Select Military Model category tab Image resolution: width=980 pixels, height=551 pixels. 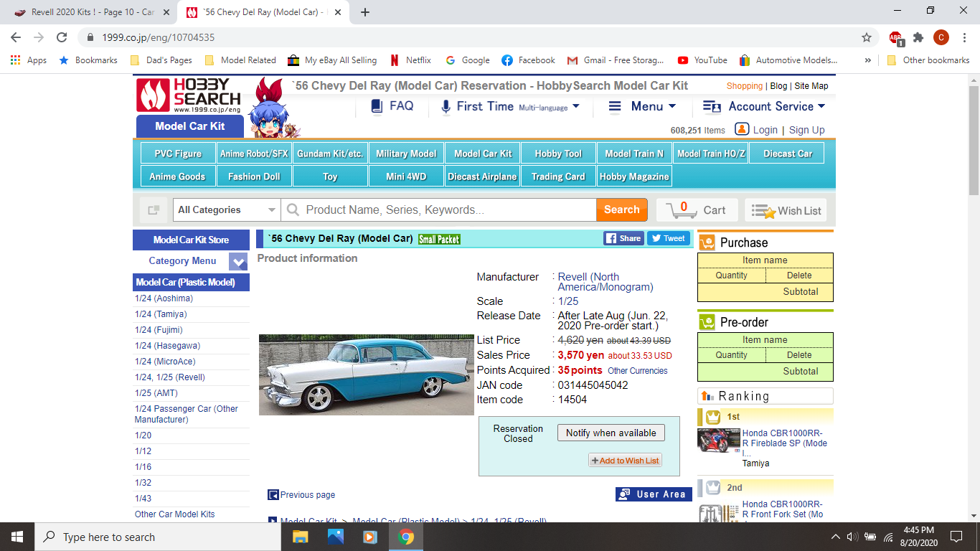[x=406, y=154]
